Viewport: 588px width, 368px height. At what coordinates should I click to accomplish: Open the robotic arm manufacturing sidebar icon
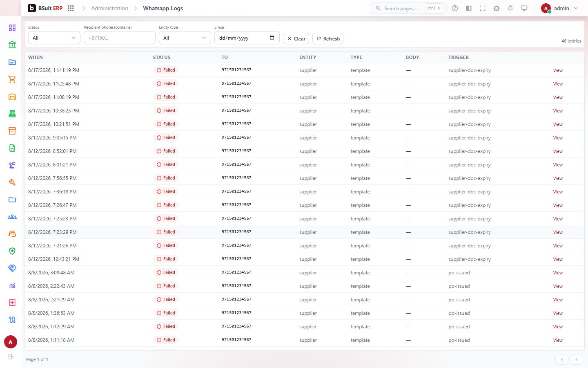pyautogui.click(x=12, y=165)
